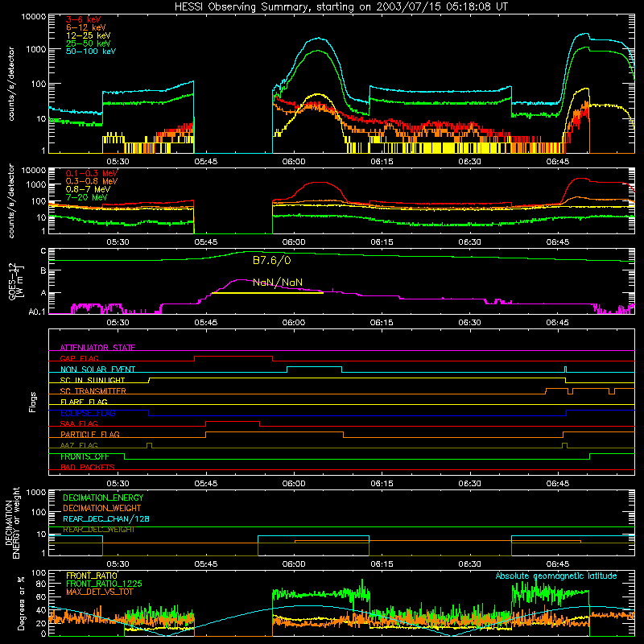The image size is (644, 644).
Task: Click the HESSI Observing Summary title
Action: coord(341,7)
